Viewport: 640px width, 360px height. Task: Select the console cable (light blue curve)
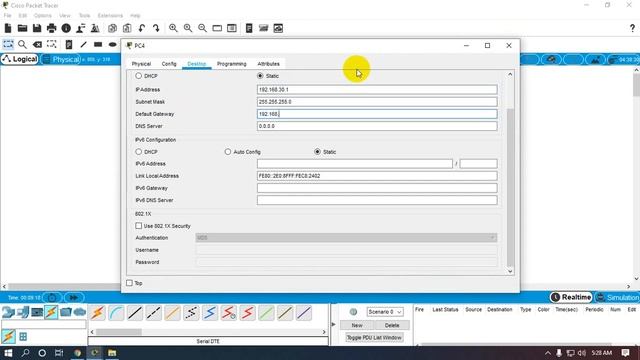pyautogui.click(x=116, y=313)
